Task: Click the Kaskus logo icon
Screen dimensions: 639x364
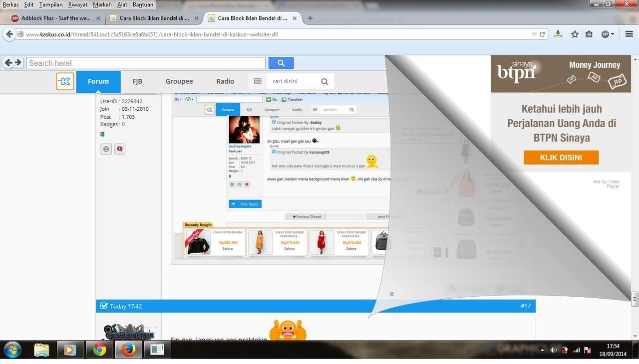Action: (x=65, y=81)
